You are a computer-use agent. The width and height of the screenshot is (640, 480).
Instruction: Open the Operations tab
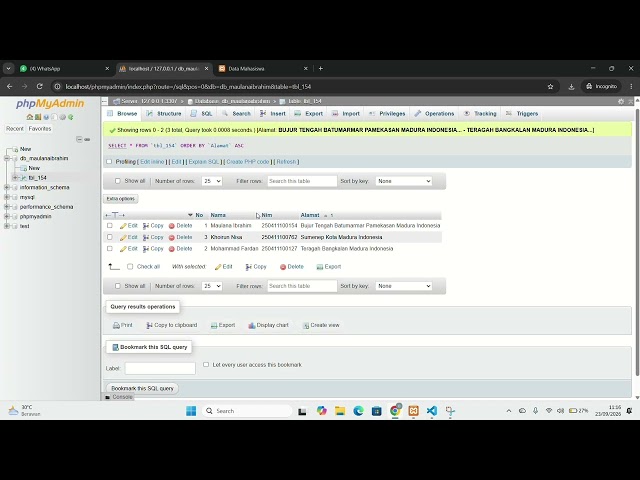point(434,113)
